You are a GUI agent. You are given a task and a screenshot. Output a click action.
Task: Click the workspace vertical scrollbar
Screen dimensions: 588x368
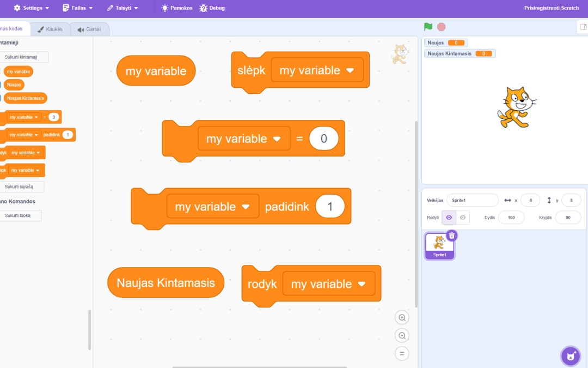pyautogui.click(x=415, y=214)
